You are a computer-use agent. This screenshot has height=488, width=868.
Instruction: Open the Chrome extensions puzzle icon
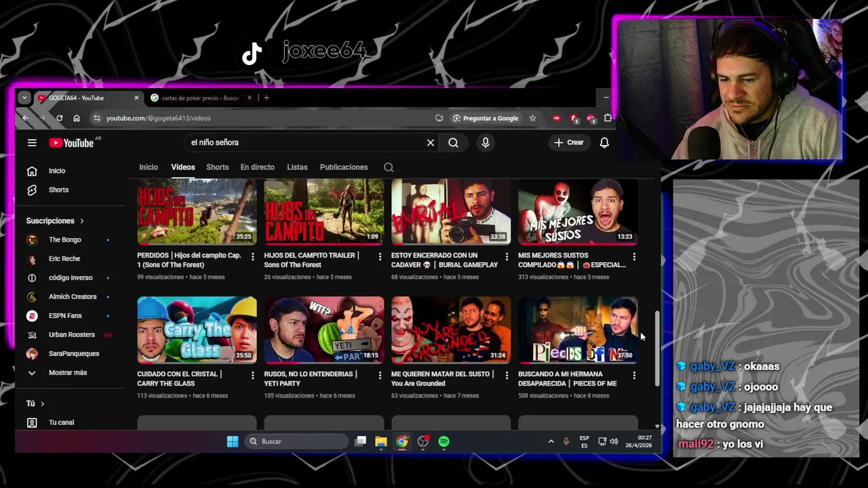point(608,118)
